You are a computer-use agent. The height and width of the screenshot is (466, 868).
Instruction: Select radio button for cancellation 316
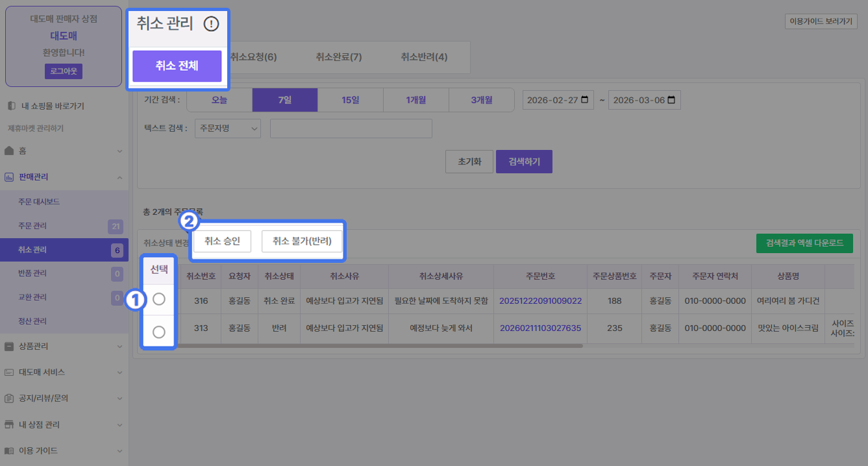(158, 299)
